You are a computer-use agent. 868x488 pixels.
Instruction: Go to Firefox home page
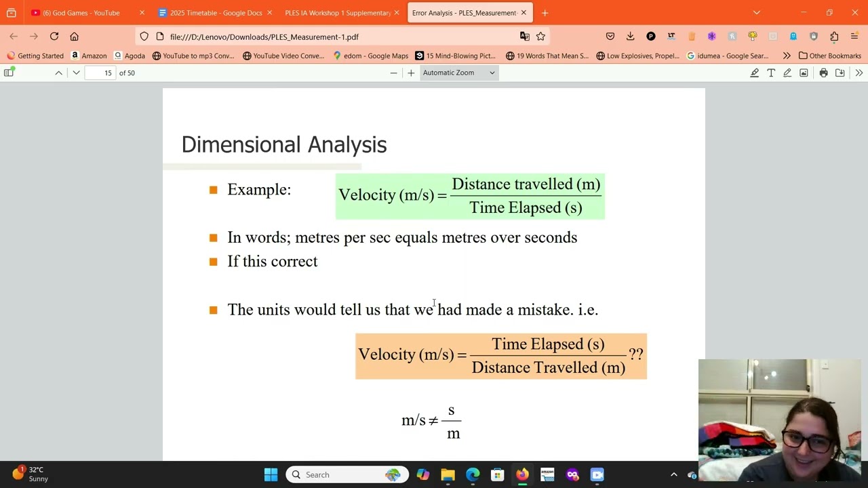[x=75, y=37]
